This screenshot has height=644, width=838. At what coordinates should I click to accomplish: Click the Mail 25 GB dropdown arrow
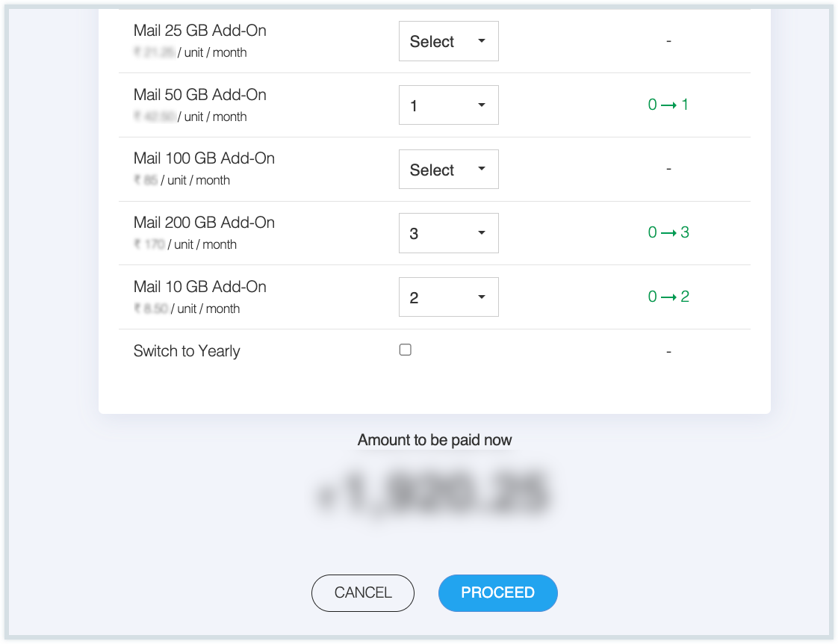point(482,41)
